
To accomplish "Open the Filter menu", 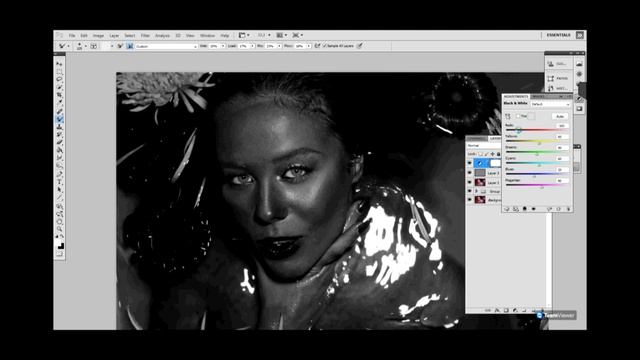I will (x=145, y=36).
